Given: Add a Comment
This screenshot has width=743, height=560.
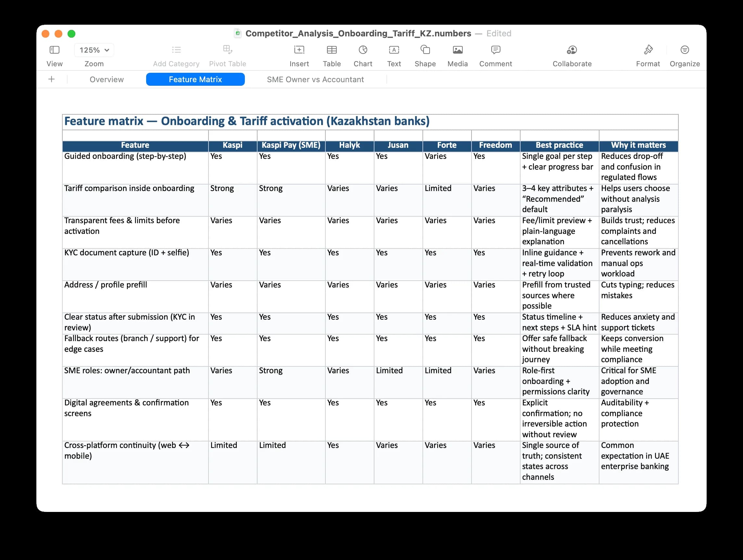Looking at the screenshot, I should click(495, 50).
